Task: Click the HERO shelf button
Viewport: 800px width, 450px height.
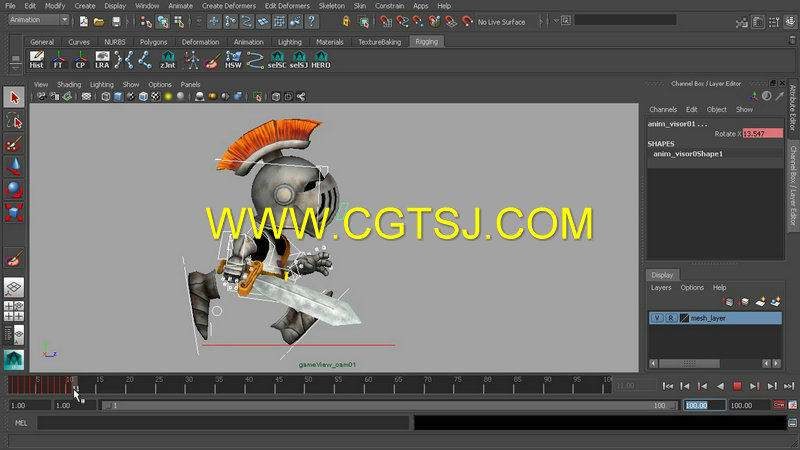Action: pos(321,60)
